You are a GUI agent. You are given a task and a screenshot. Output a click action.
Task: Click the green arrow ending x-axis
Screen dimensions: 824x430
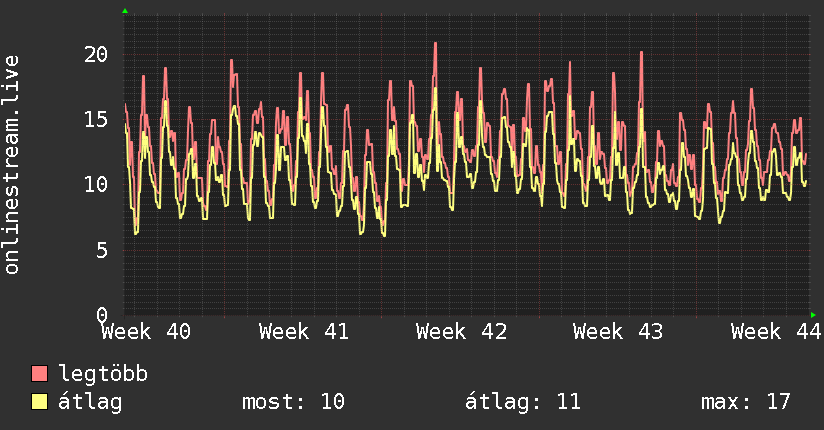[813, 315]
